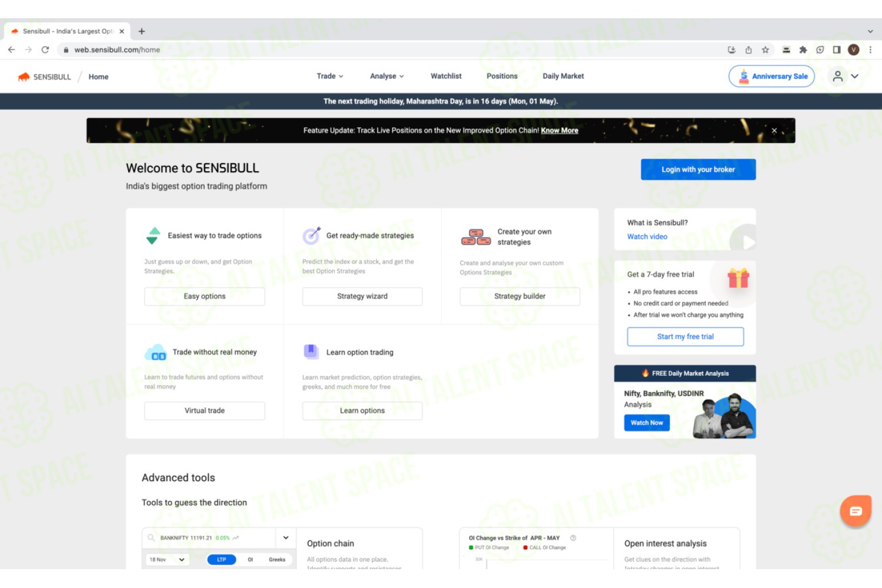Bookmark this page with star icon
The width and height of the screenshot is (882, 588).
pos(766,50)
